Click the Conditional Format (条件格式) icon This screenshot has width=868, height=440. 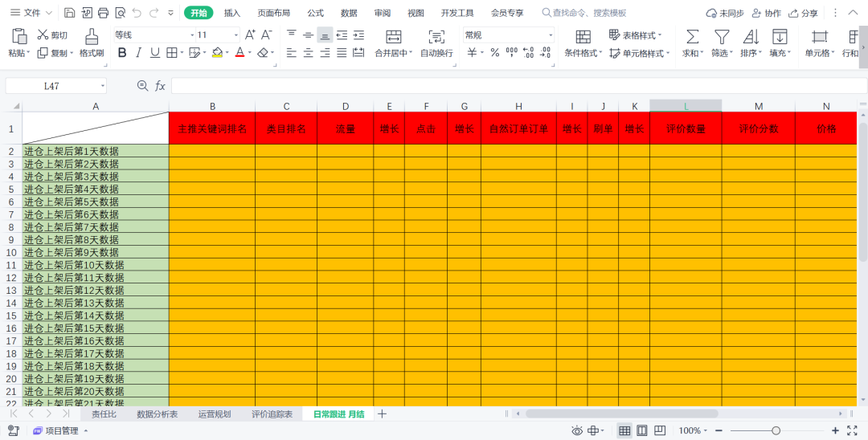(x=583, y=37)
